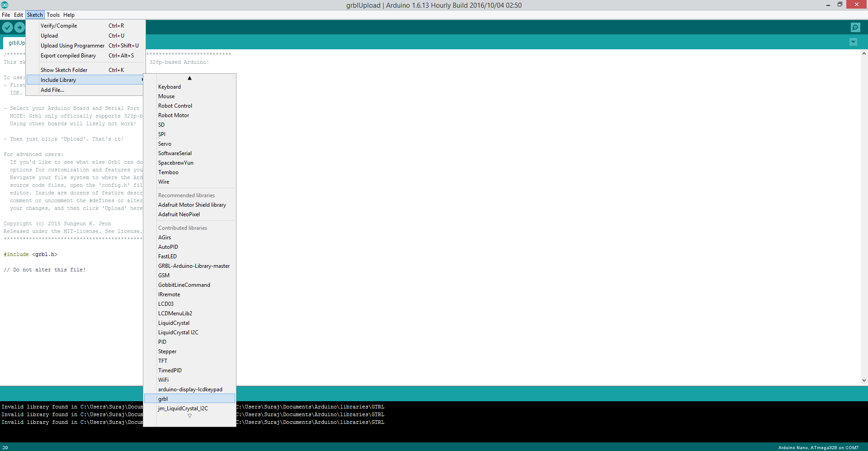Viewport: 868px width, 451px height.
Task: Include the SoftwareSerial library
Action: point(189,153)
